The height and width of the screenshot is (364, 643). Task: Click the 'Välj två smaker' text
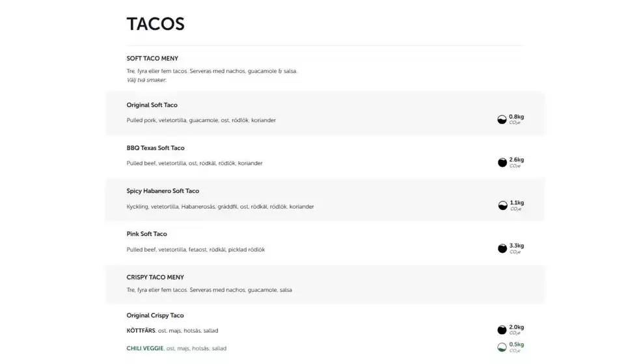click(x=146, y=80)
